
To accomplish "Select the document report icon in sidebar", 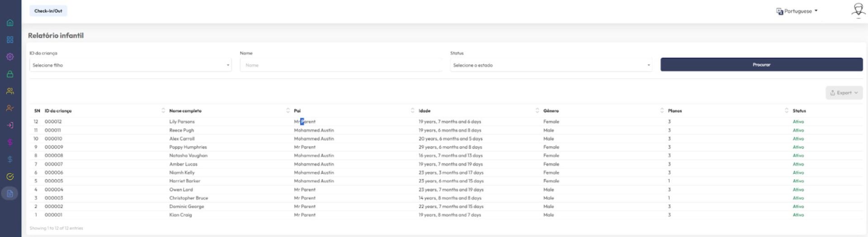I will 10,194.
